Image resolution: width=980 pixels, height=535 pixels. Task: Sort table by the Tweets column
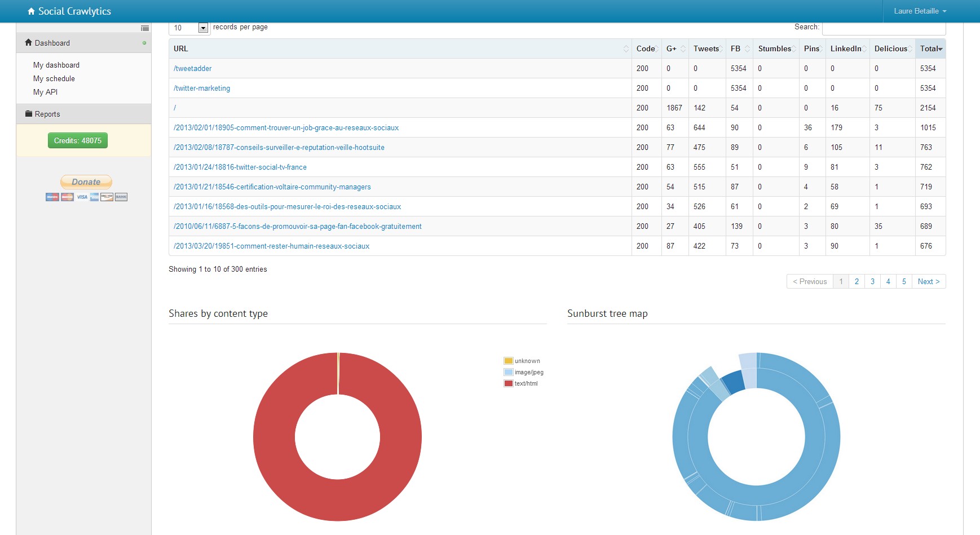(707, 49)
